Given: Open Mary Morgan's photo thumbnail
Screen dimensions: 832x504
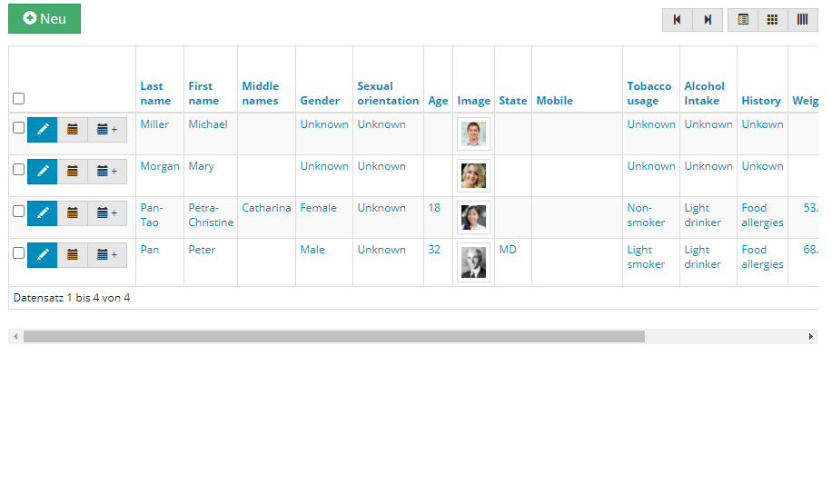Looking at the screenshot, I should (x=473, y=175).
